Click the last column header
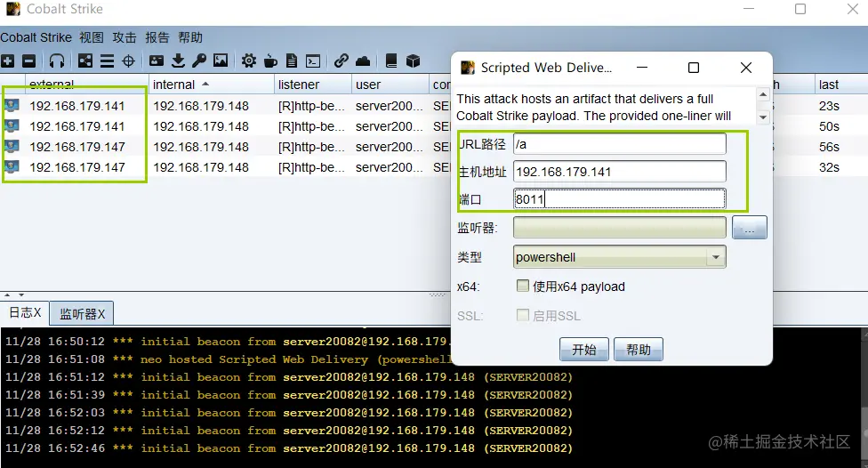 click(841, 85)
